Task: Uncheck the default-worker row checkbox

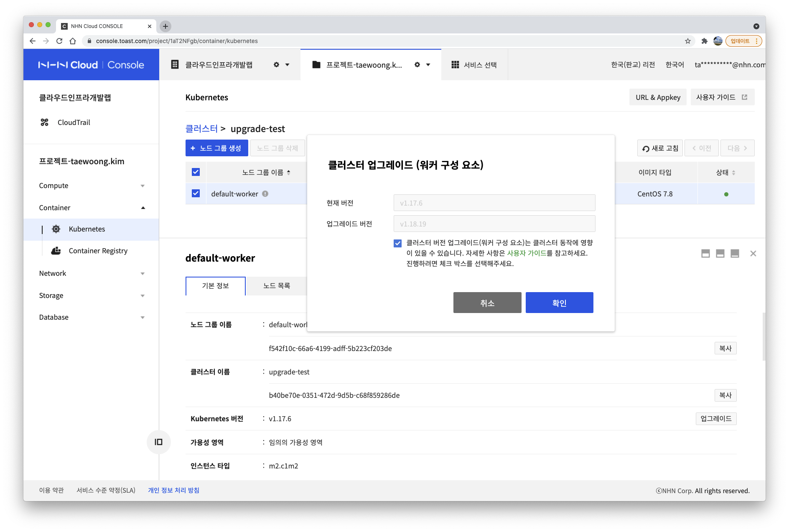Action: pos(196,193)
